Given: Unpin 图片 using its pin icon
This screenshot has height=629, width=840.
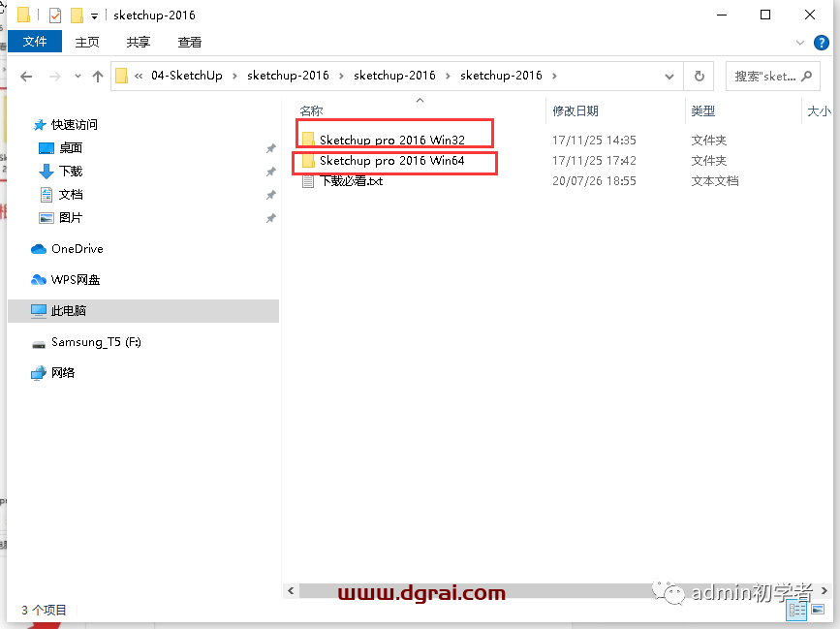Looking at the screenshot, I should click(x=271, y=218).
